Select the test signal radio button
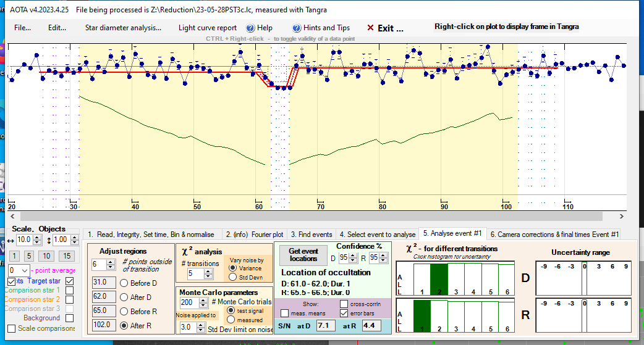 coord(231,310)
